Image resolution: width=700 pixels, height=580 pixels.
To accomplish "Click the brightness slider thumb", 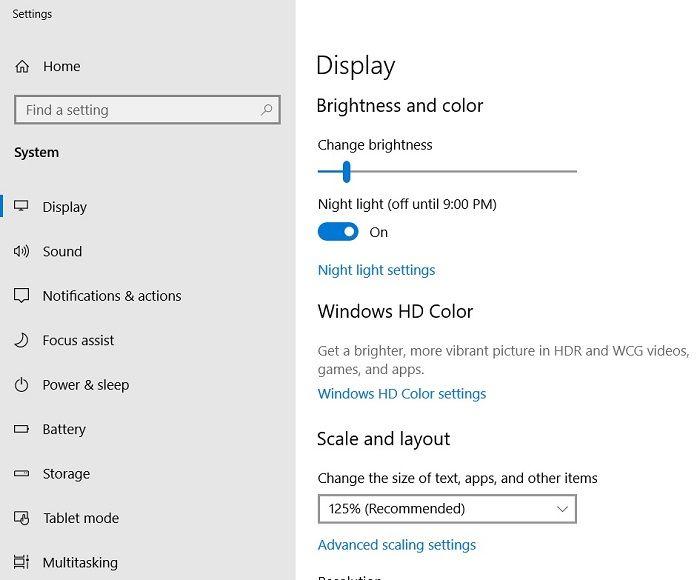I will [346, 172].
